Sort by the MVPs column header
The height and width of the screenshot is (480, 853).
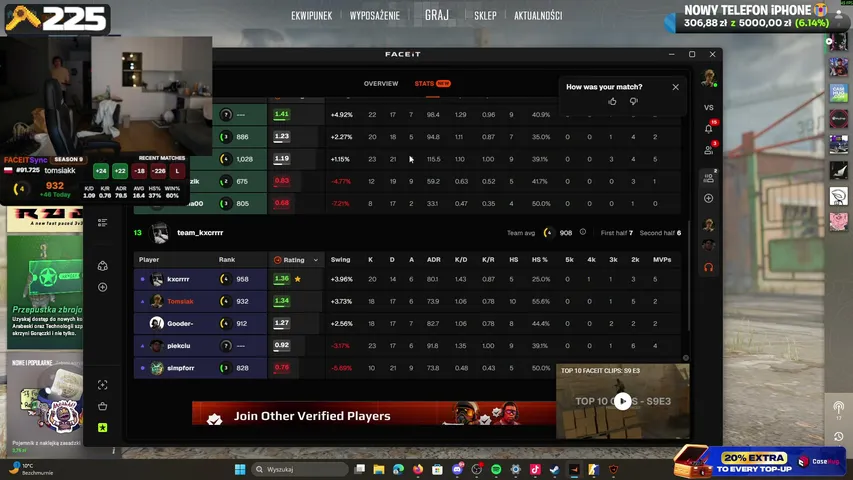pyautogui.click(x=662, y=260)
